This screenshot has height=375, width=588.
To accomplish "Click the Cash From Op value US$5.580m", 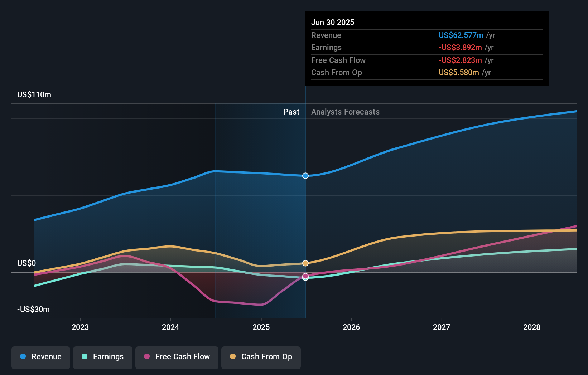I will [459, 73].
